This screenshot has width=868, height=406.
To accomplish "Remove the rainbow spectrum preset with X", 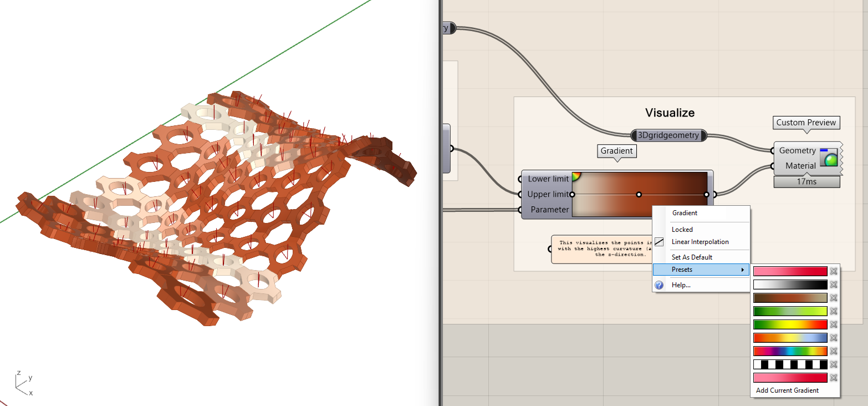I will 833,351.
